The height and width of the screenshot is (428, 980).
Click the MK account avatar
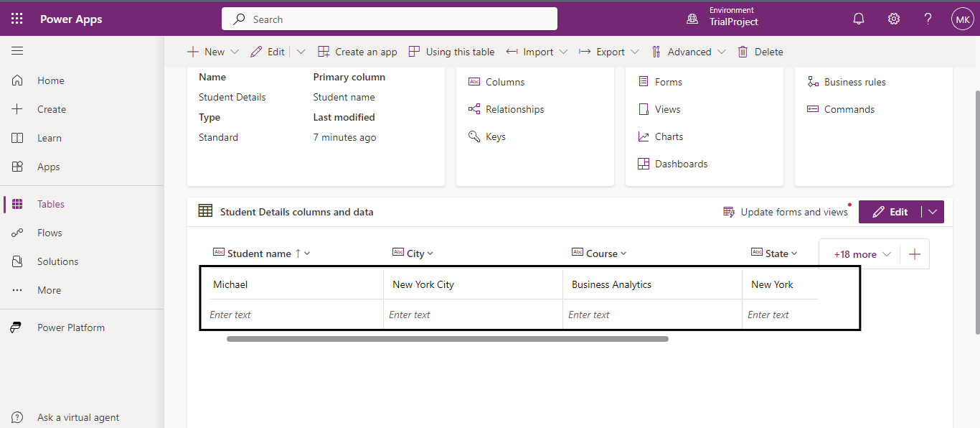[962, 19]
